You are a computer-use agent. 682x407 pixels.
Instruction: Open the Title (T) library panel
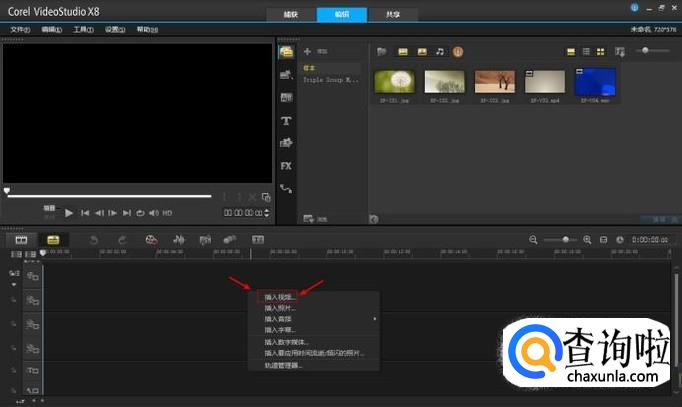click(x=286, y=120)
